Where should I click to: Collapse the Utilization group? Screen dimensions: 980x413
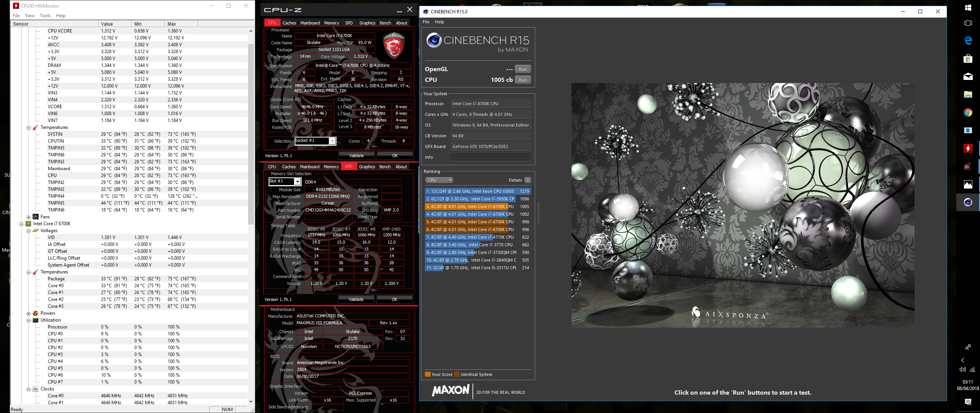click(28, 320)
